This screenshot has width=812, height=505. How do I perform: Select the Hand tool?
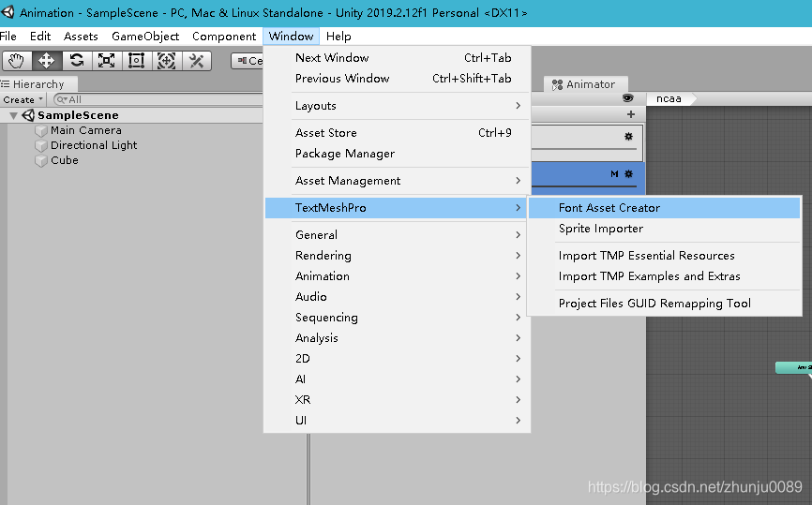pos(17,61)
